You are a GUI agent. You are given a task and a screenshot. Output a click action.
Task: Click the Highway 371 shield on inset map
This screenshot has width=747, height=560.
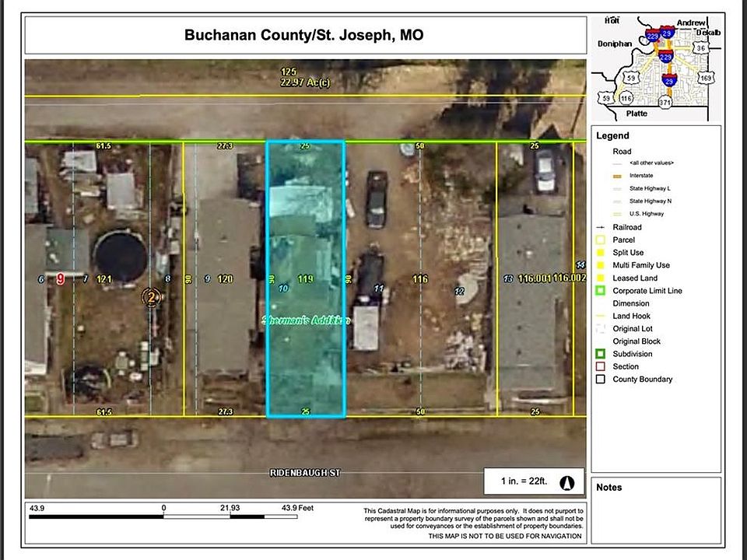pos(666,102)
